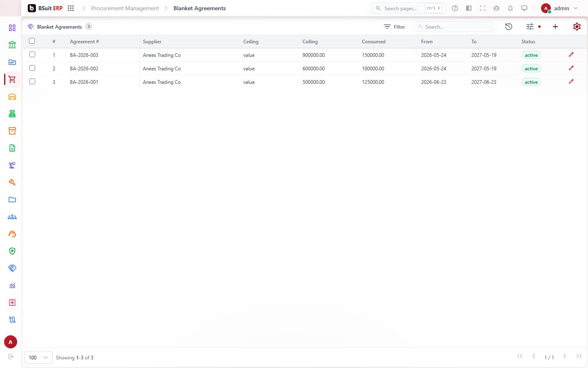The width and height of the screenshot is (588, 368).
Task: Select the BA-2026-001 row checkbox
Action: pos(32,81)
